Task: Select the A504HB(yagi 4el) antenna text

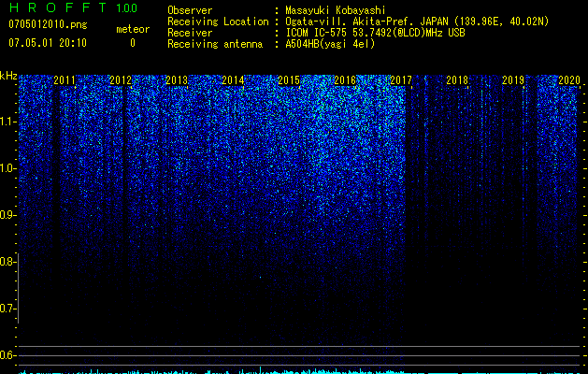Action: click(330, 44)
